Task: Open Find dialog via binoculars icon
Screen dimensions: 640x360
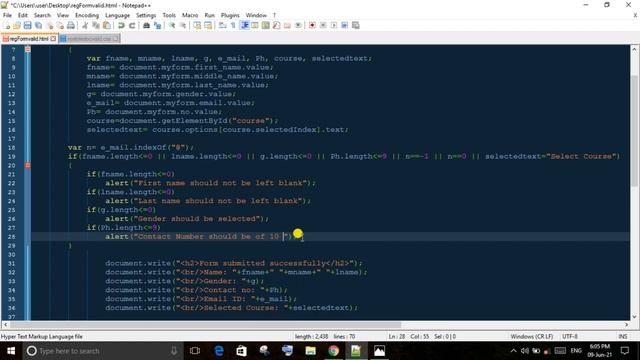Action: (146, 26)
